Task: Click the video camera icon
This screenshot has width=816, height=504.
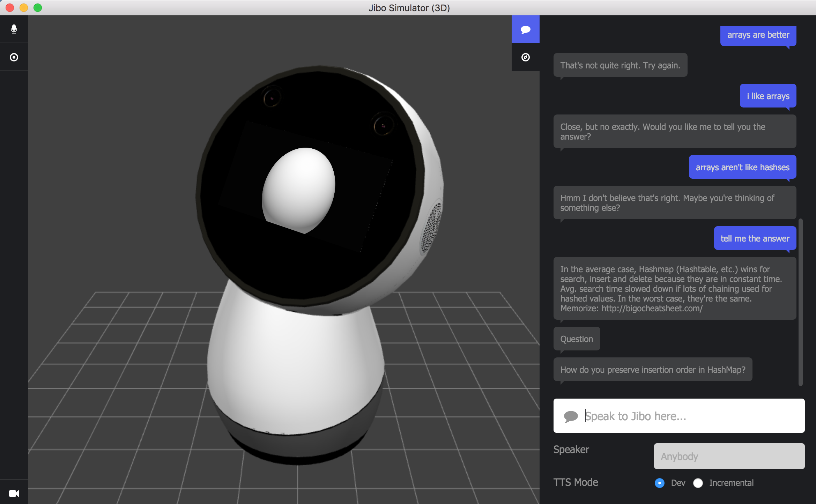Action: click(14, 493)
